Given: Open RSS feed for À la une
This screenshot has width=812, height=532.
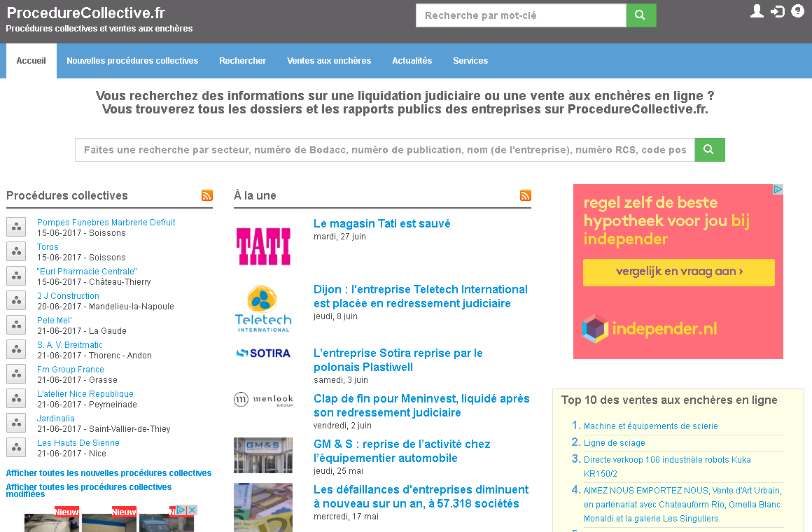Looking at the screenshot, I should click(526, 195).
